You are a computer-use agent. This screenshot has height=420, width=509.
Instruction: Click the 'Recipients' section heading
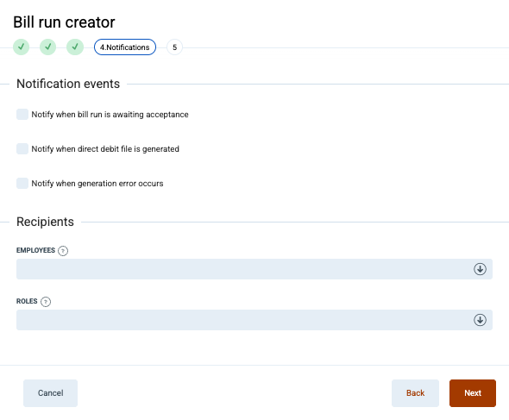point(45,222)
